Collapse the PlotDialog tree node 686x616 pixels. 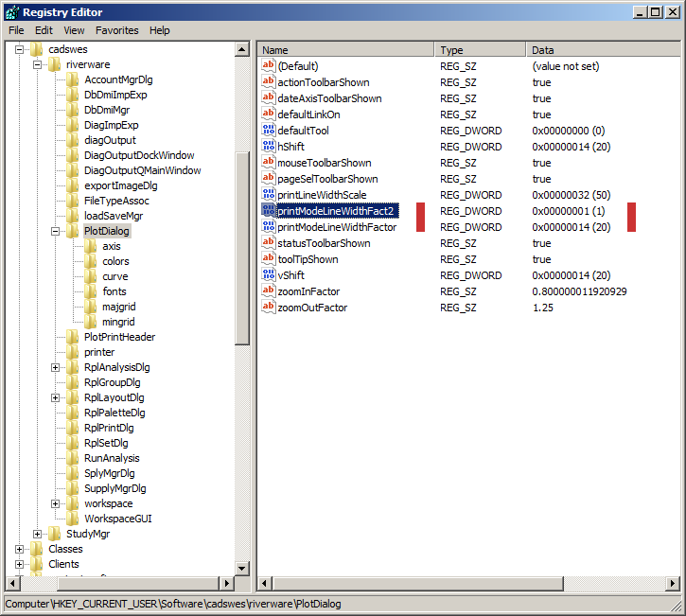click(x=55, y=231)
